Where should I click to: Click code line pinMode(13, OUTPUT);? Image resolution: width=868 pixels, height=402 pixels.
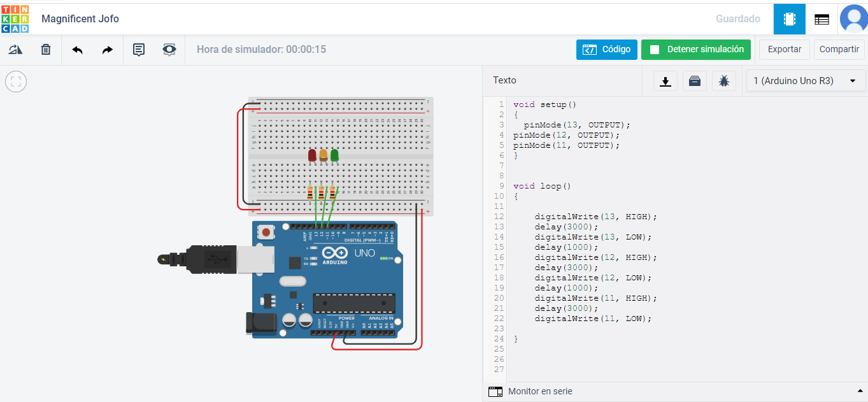point(577,125)
